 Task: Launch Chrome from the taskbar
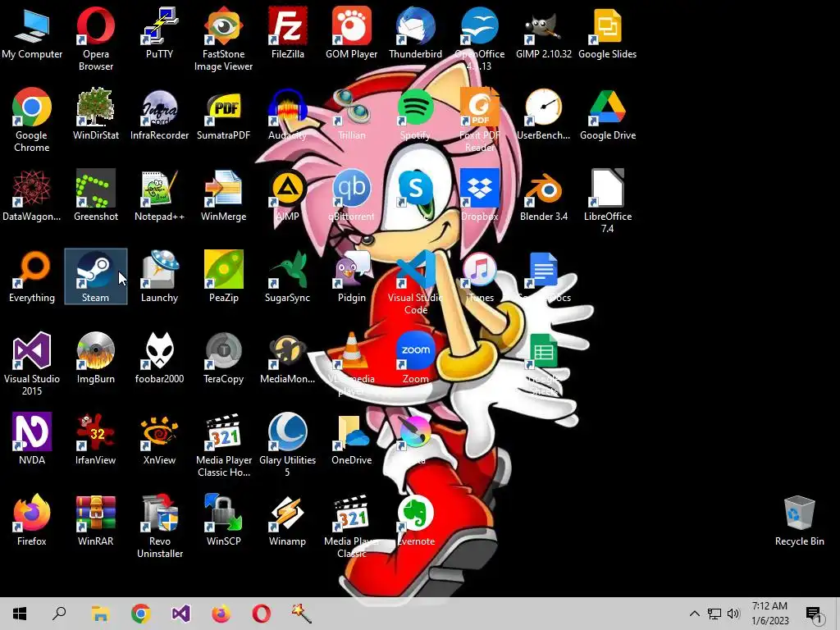140,614
